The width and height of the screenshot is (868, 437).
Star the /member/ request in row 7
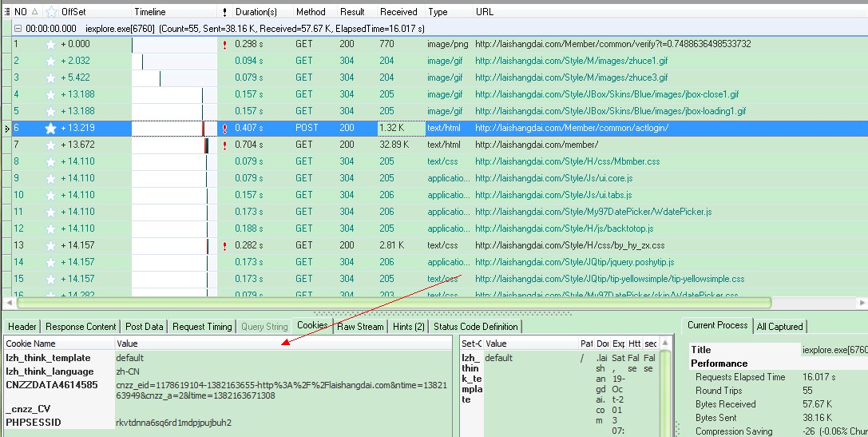point(51,145)
